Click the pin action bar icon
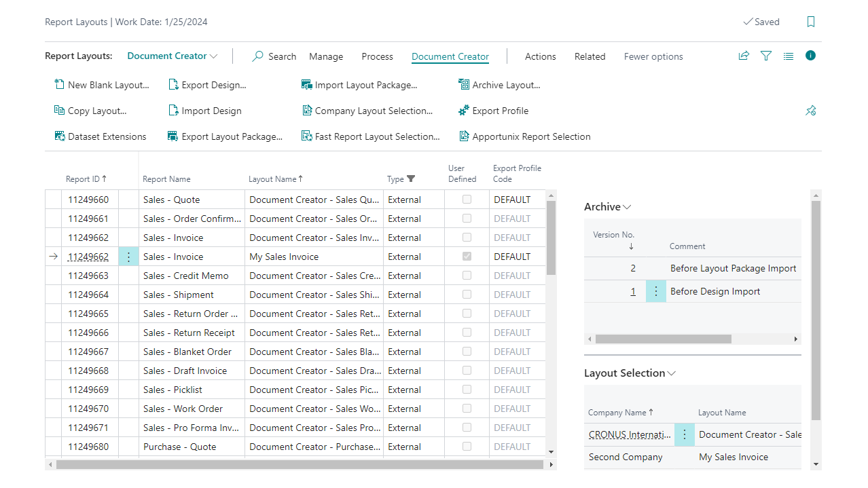The height and width of the screenshot is (488, 868). pos(810,111)
